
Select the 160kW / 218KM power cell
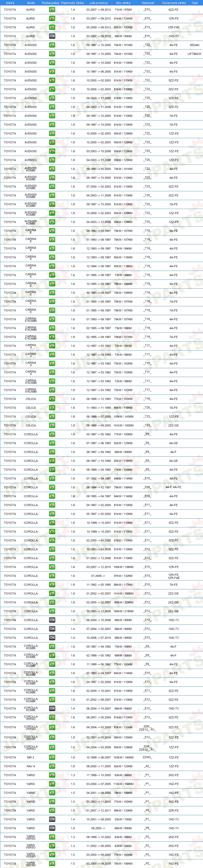click(123, 611)
